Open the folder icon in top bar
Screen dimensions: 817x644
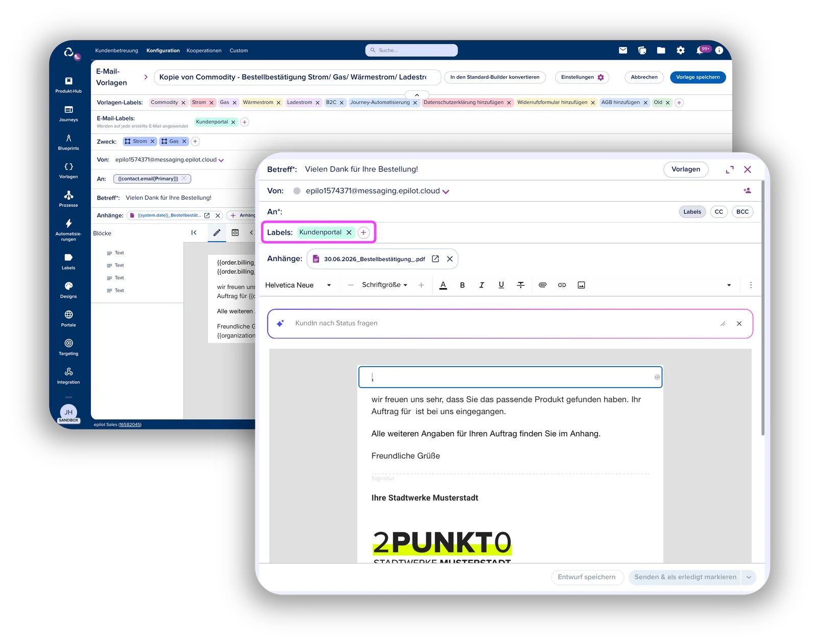pyautogui.click(x=661, y=50)
